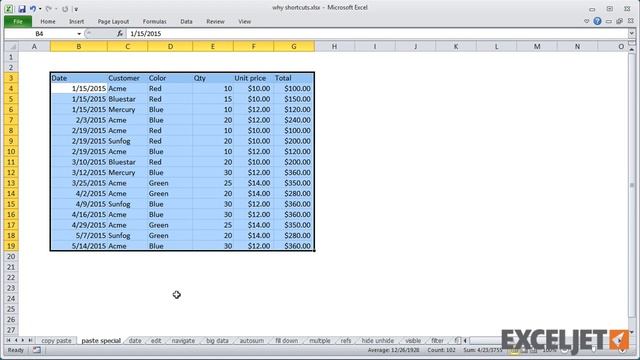640x360 pixels.
Task: Switch to the refs sheet tab
Action: coord(346,340)
